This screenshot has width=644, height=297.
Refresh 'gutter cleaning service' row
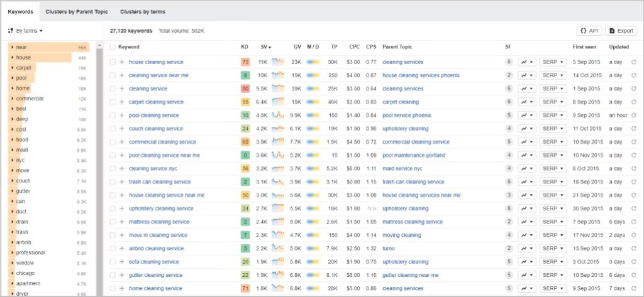point(634,275)
